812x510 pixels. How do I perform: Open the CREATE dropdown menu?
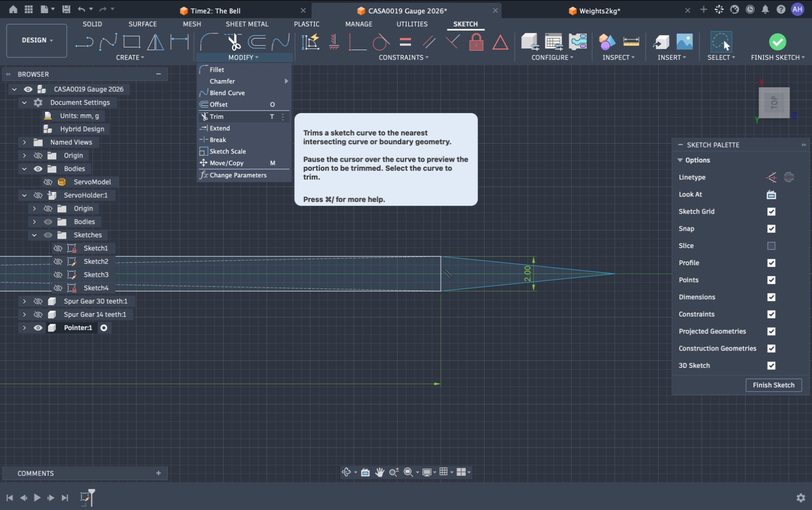point(130,57)
